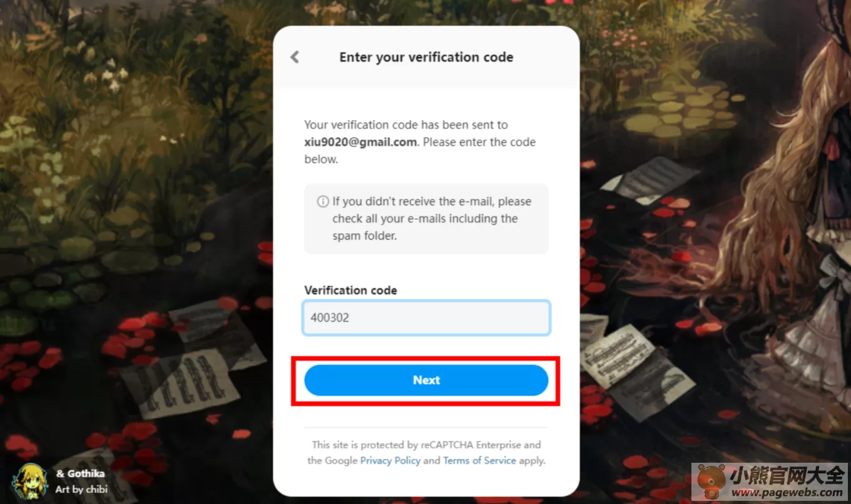Image resolution: width=851 pixels, height=504 pixels.
Task: Click the info circle icon in the notice
Action: [323, 201]
